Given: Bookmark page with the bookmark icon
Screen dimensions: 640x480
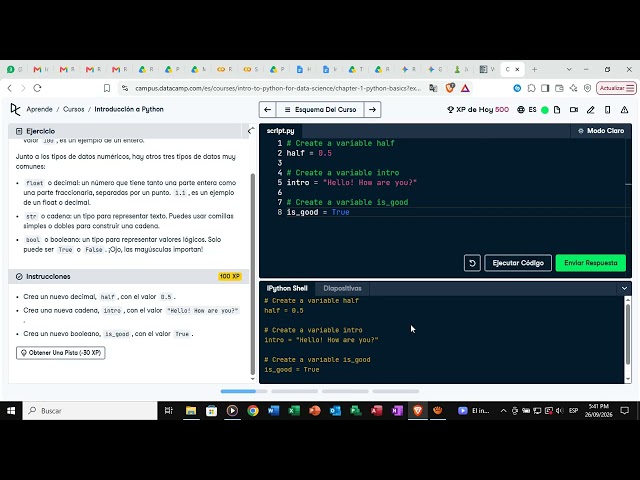Looking at the screenshot, I should 107,88.
